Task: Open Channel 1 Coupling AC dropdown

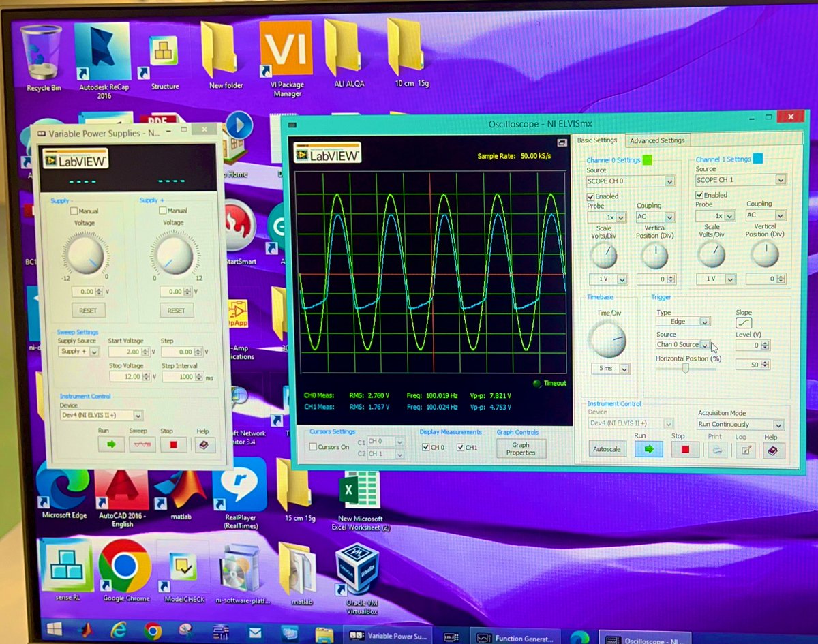Action: [765, 215]
